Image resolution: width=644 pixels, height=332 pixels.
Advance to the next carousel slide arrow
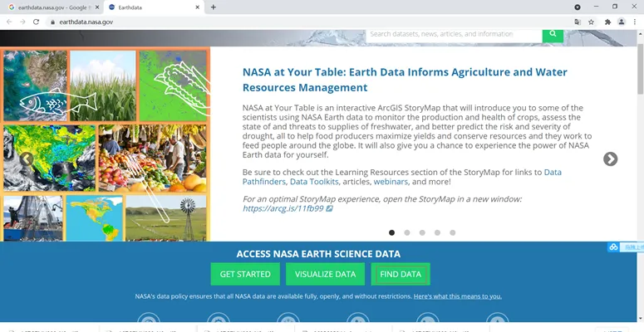tap(610, 159)
